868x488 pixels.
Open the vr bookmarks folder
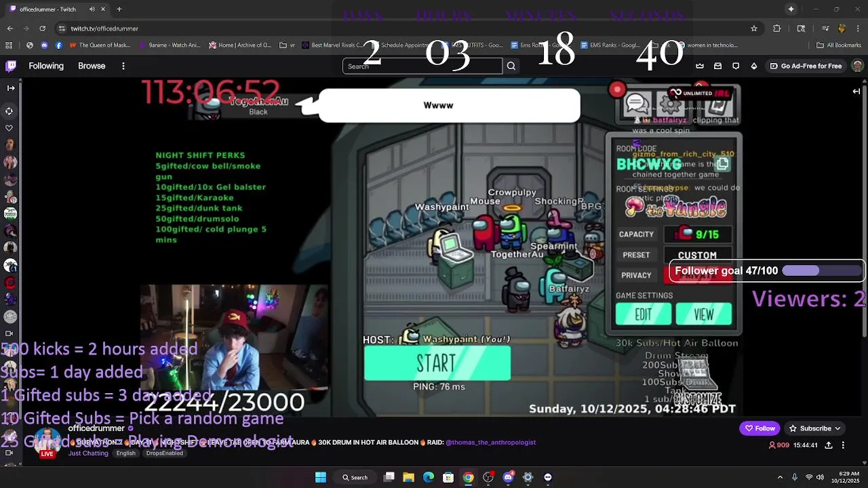click(x=288, y=45)
